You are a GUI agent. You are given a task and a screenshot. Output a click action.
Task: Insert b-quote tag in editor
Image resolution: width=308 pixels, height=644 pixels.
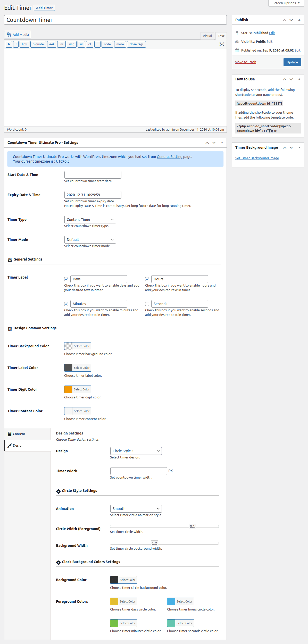(38, 44)
